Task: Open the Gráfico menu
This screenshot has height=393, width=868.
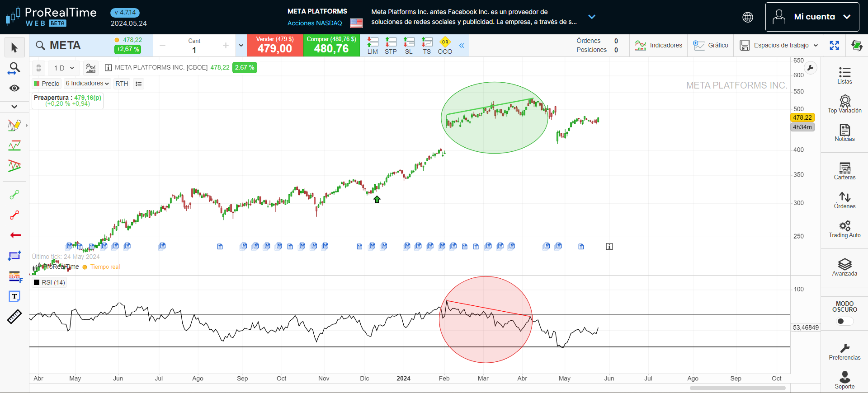Action: [x=711, y=46]
